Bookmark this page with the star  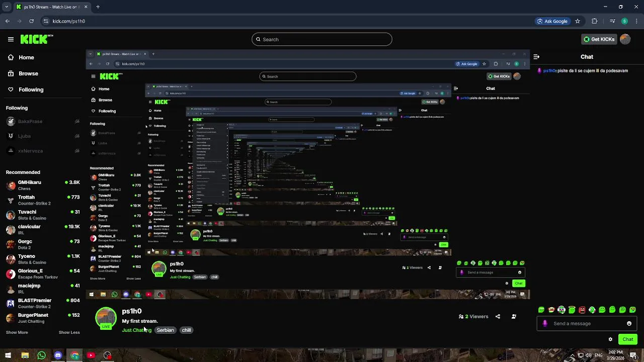click(578, 21)
